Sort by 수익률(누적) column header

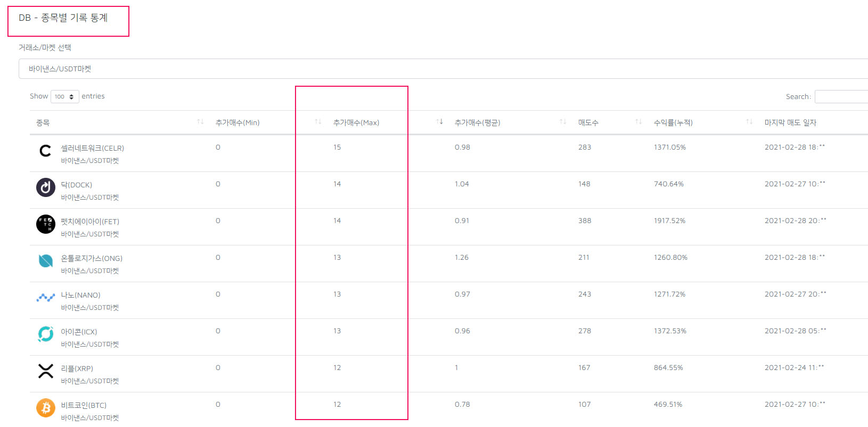[x=673, y=123]
